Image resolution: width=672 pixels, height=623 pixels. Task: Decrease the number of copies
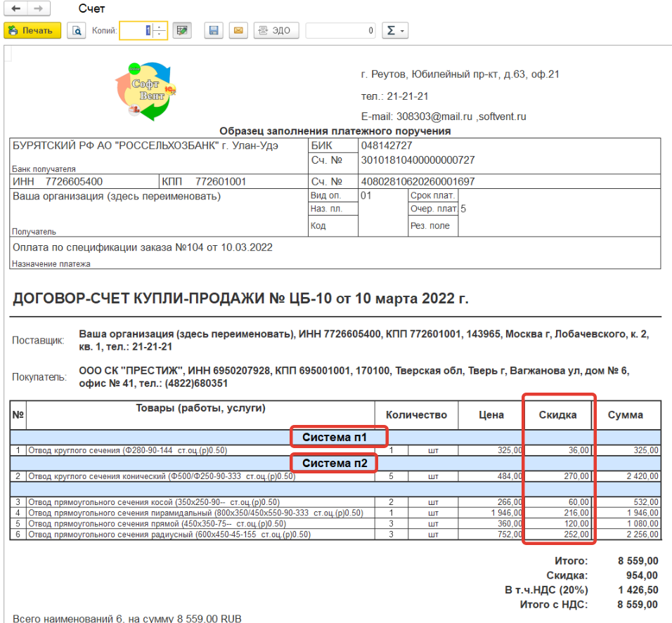[x=160, y=34]
